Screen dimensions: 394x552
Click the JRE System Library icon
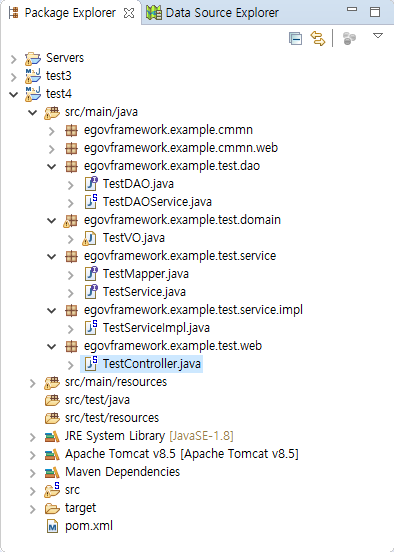[52, 437]
